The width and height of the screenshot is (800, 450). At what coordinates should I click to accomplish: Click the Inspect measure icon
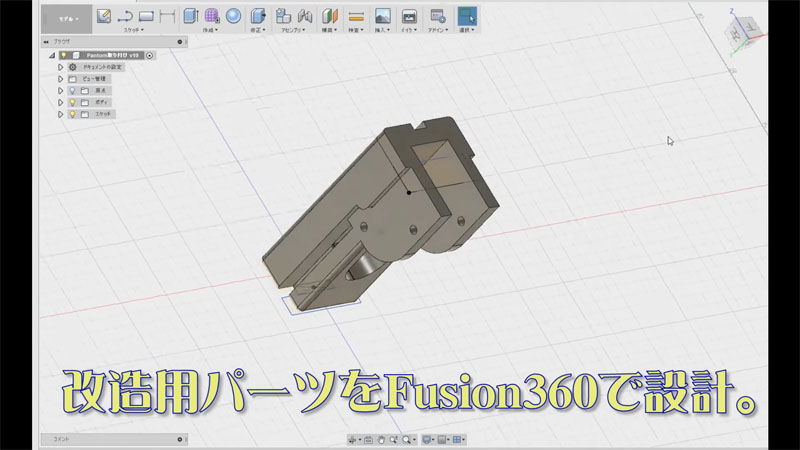point(356,16)
